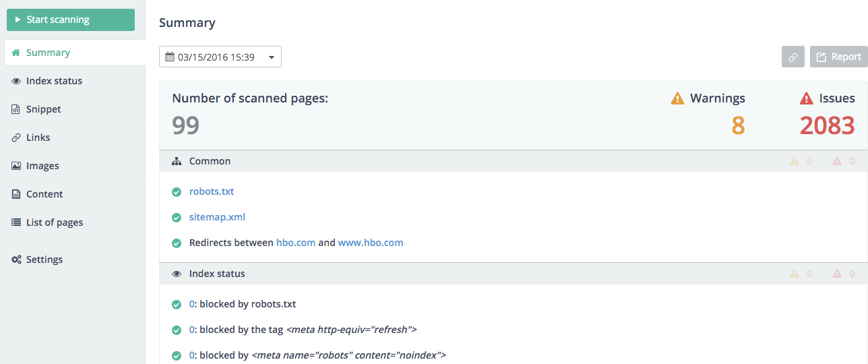Click the green check beside robots.txt
The image size is (868, 364).
click(177, 192)
